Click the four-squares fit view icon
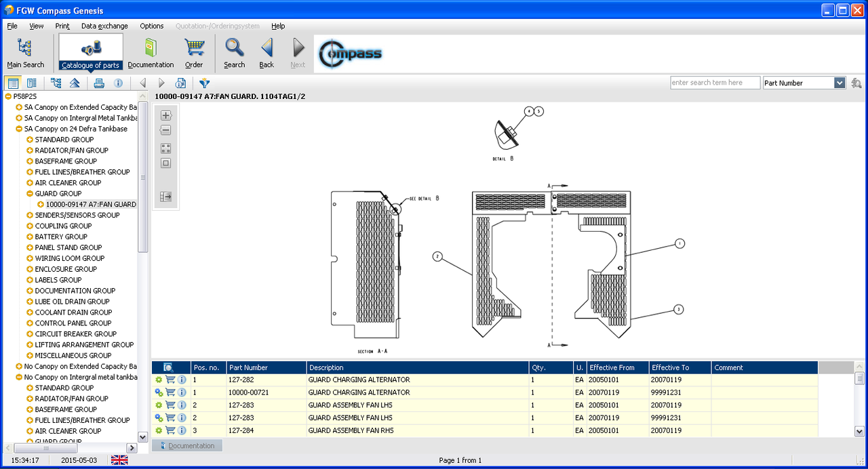The width and height of the screenshot is (868, 469). click(165, 148)
